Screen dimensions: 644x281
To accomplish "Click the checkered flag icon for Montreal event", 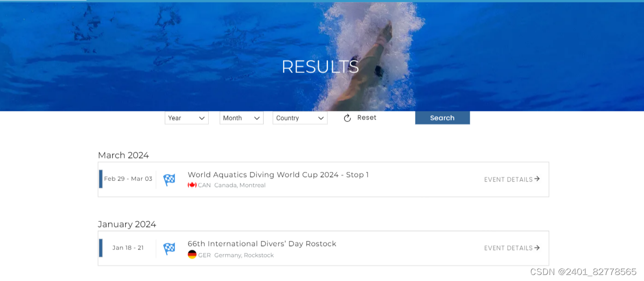I will click(x=169, y=179).
